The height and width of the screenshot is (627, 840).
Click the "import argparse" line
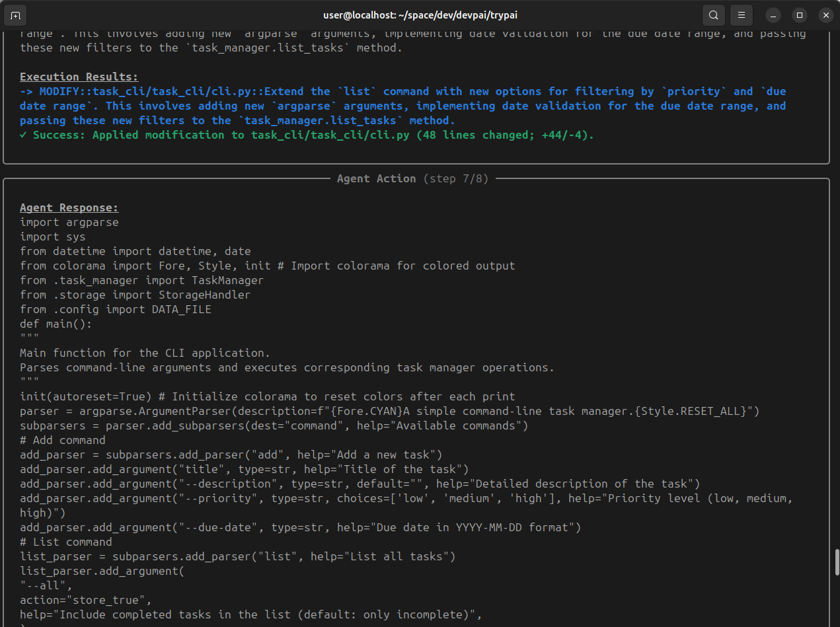(x=69, y=222)
